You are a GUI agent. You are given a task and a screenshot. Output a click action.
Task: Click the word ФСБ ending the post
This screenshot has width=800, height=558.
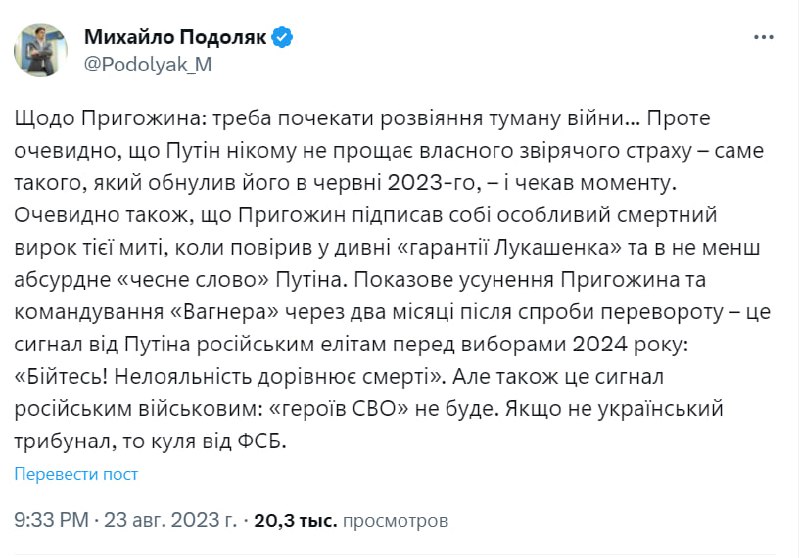pos(257,438)
